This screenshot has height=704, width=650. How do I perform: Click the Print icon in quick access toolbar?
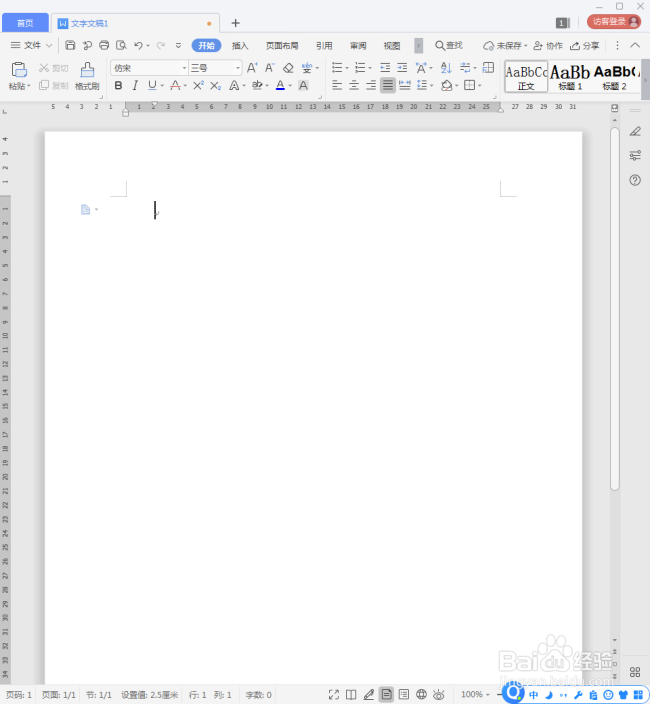[x=104, y=45]
